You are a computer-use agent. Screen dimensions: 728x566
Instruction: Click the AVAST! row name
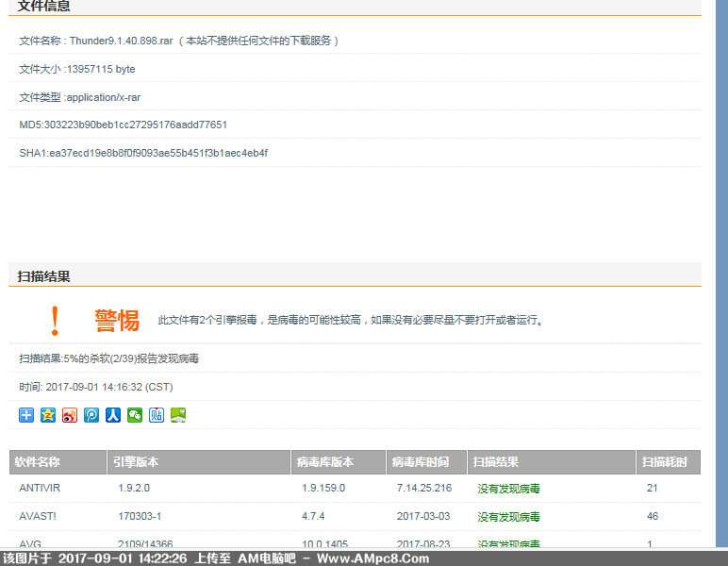(x=38, y=516)
